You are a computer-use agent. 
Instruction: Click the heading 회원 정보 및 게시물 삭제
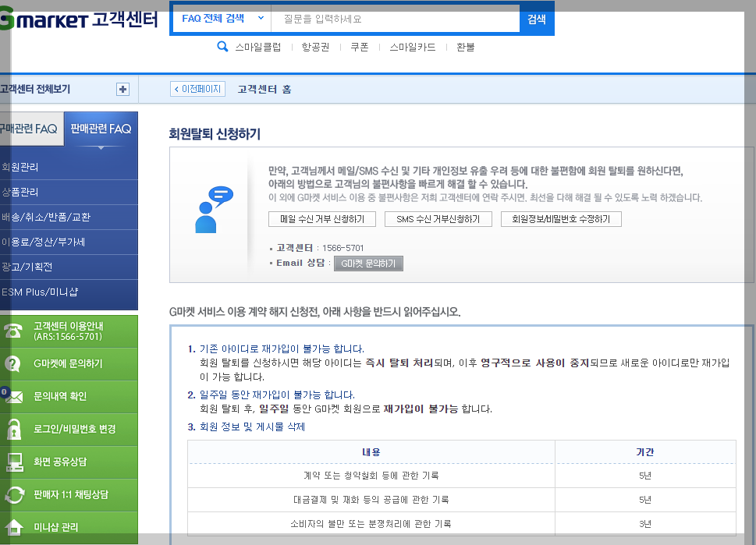[252, 427]
